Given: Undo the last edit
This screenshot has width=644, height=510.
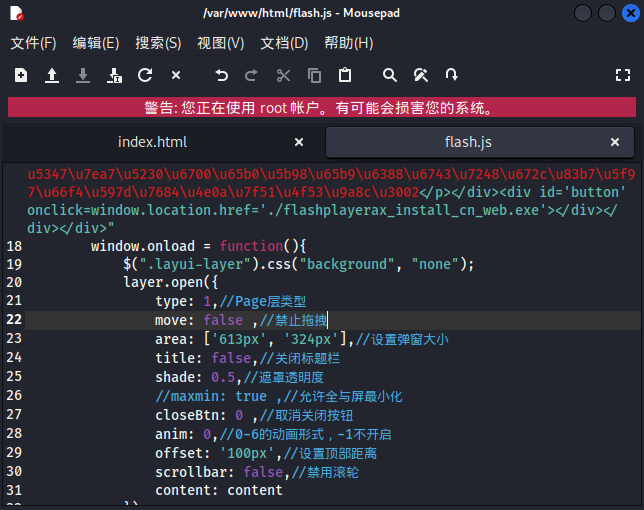Looking at the screenshot, I should point(221,76).
